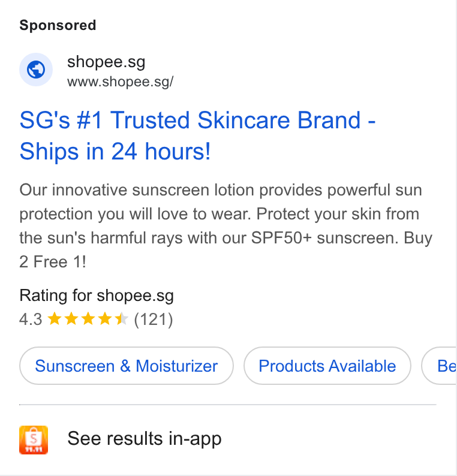
Task: Click the third gold star in the rating
Action: pyautogui.click(x=88, y=319)
